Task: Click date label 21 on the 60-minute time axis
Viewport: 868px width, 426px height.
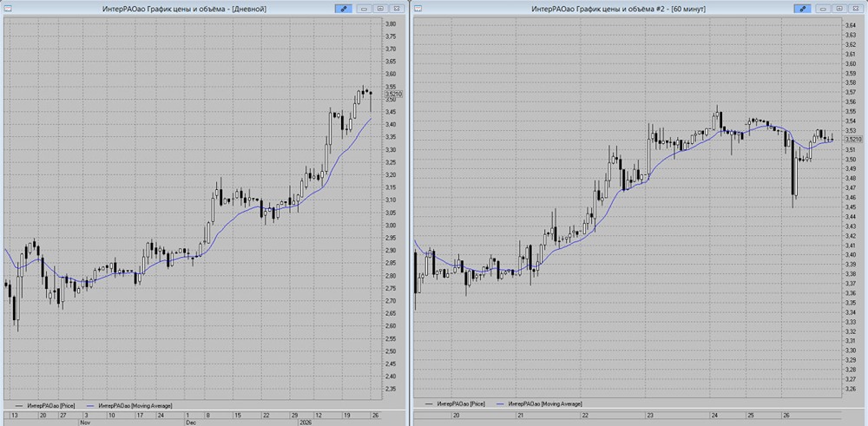Action: tap(521, 415)
